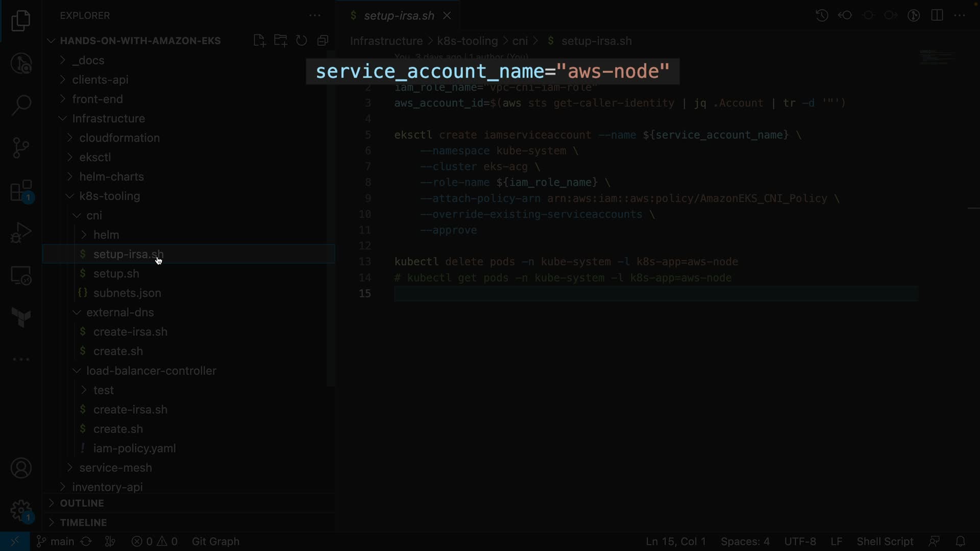This screenshot has width=980, height=551.
Task: Click the New File icon in explorer
Action: point(259,41)
